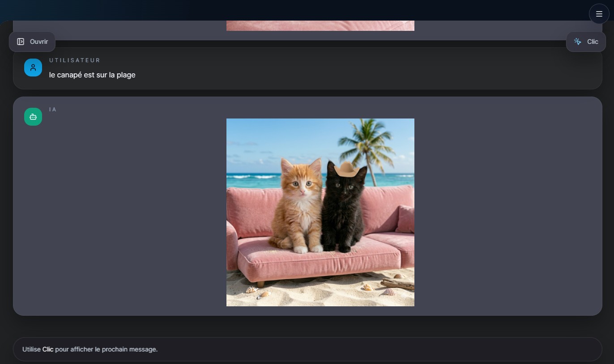Click the green AI robot avatar icon

click(x=33, y=117)
